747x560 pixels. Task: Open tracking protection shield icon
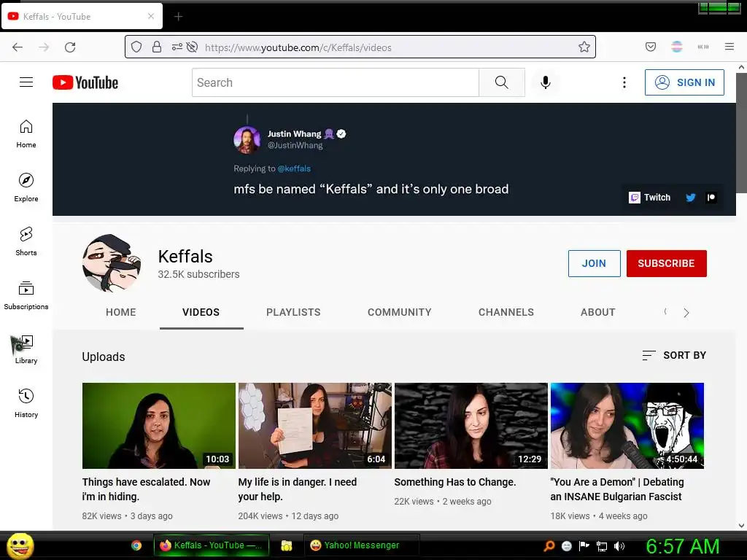tap(136, 47)
